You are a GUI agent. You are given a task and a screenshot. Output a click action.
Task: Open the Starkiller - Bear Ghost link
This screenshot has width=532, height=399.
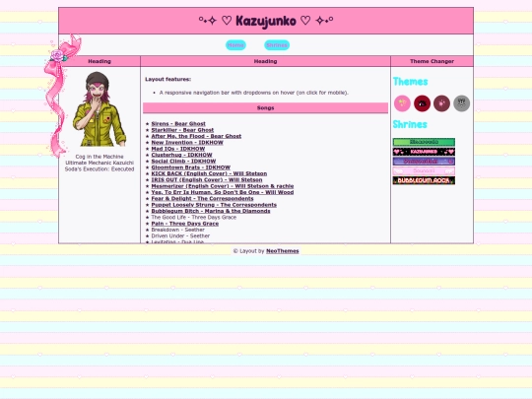[182, 130]
